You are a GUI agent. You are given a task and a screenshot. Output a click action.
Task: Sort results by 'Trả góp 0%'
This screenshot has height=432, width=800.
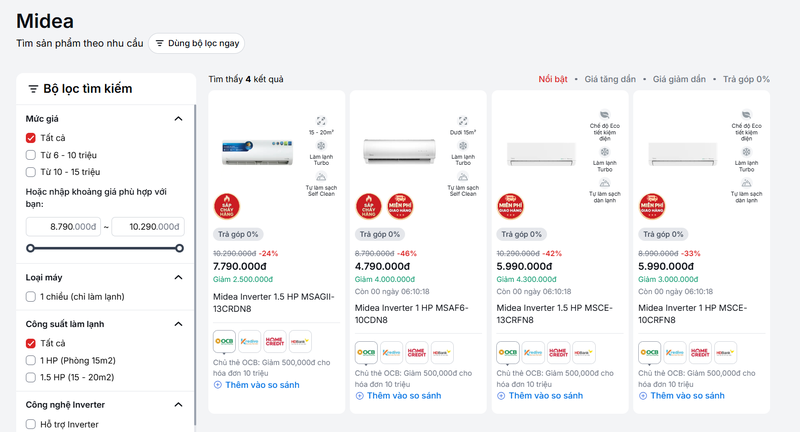(746, 79)
